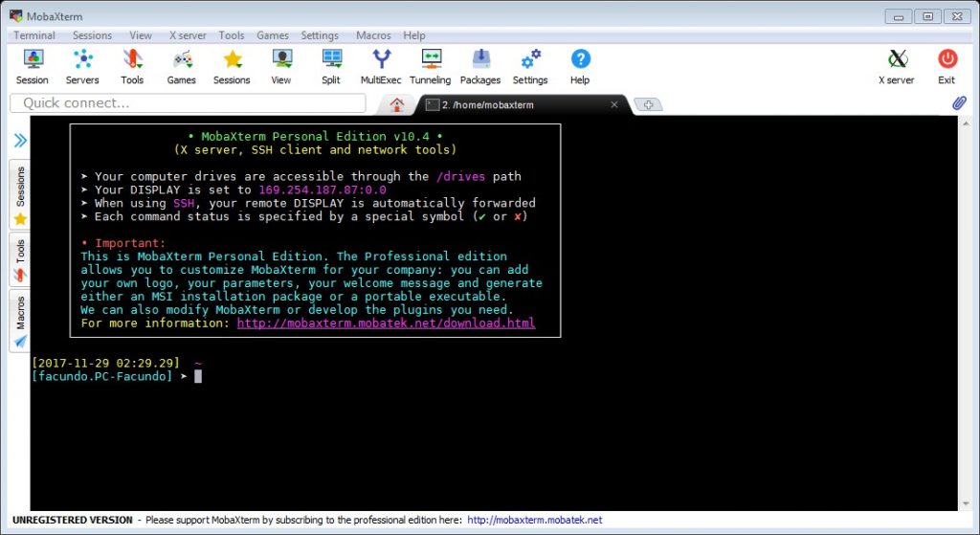The image size is (980, 535).
Task: Open the Games menu in menu bar
Action: [273, 35]
